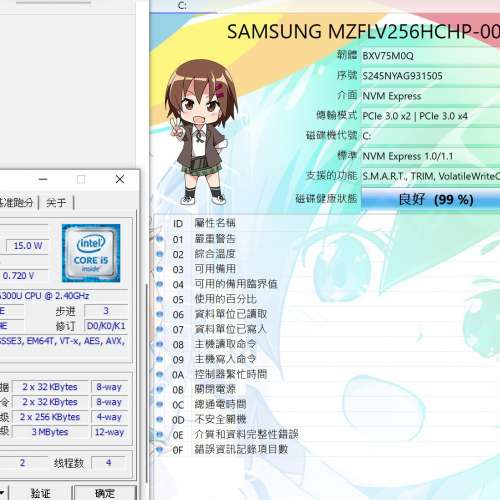Switch to the 基准跑分 tab in CPU-Z
This screenshot has height=500, width=500.
17,203
